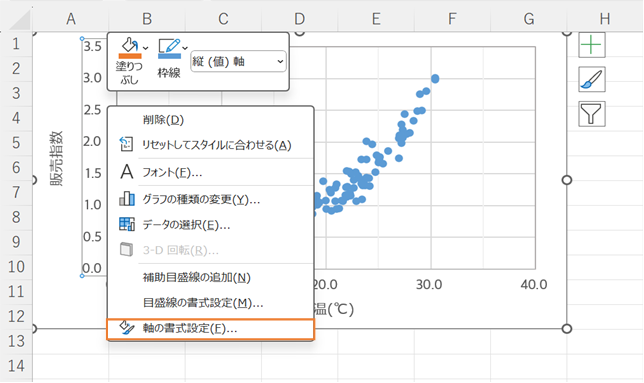Click the 枠線 outline pen icon
This screenshot has width=644, height=383.
point(169,45)
